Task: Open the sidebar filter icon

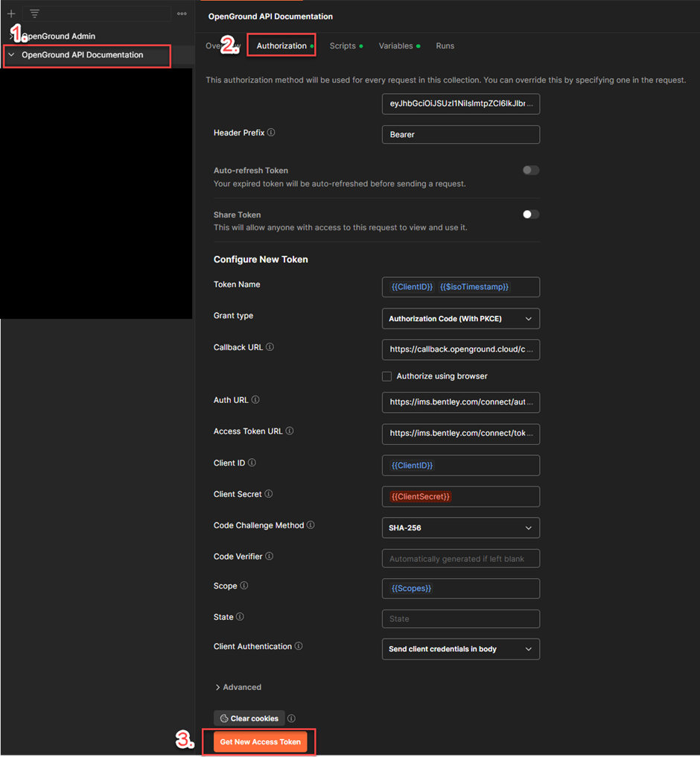Action: click(34, 14)
